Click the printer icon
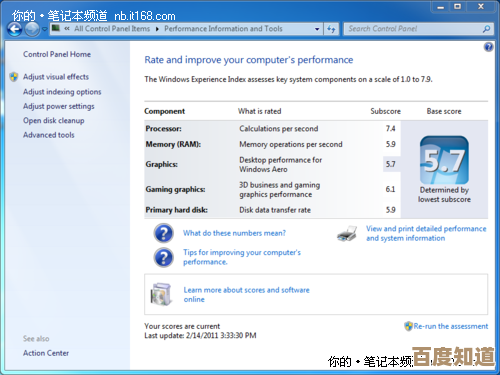The image size is (500, 375). 347,234
